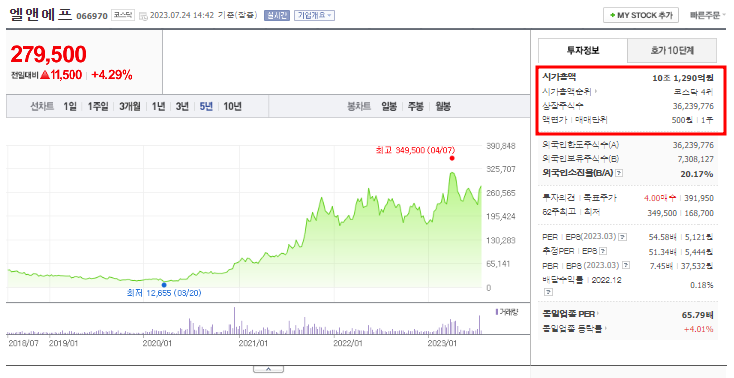Viewport: 734px width, 378px height.
Task: Switch to the 호가10단계 tab
Action: pos(672,50)
